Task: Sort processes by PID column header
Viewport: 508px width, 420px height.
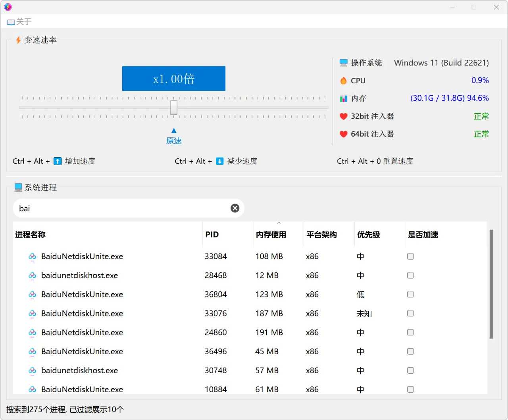Action: [212, 235]
